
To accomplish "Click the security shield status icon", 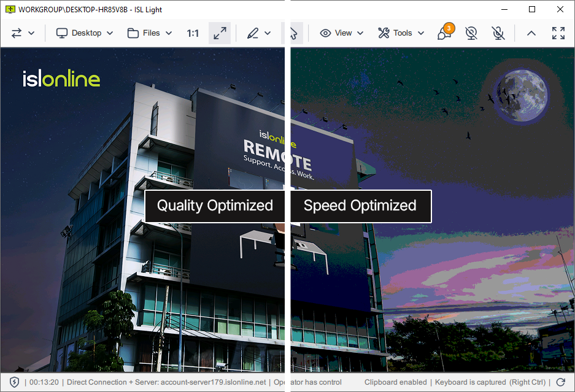I will pos(14,382).
